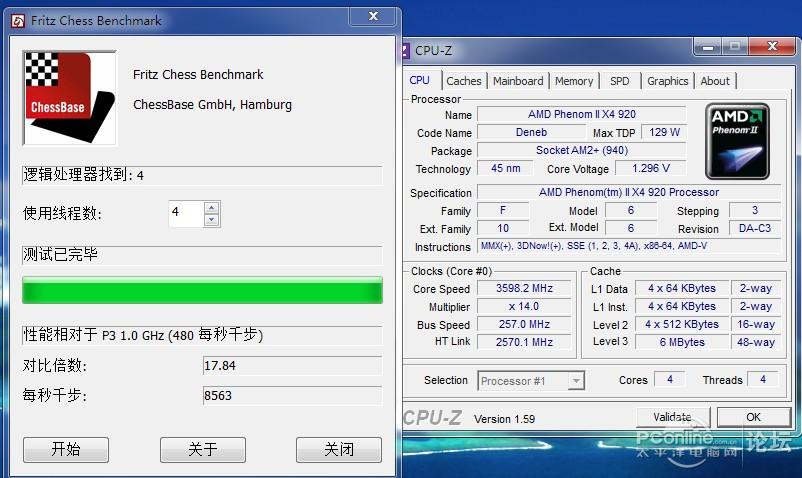The height and width of the screenshot is (478, 802).
Task: Click the Core Speed value 3598.2 MHz
Action: 524,288
